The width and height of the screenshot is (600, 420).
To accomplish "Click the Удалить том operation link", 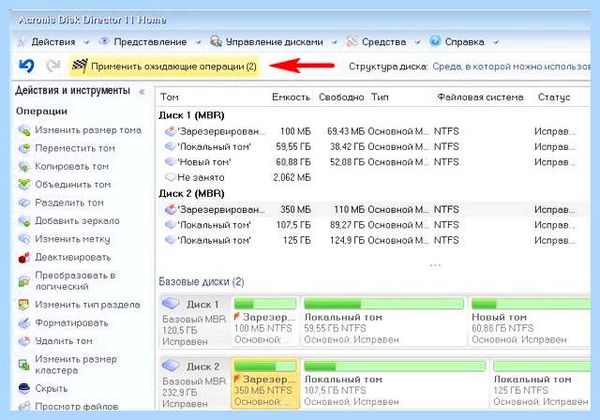I will [x=64, y=341].
